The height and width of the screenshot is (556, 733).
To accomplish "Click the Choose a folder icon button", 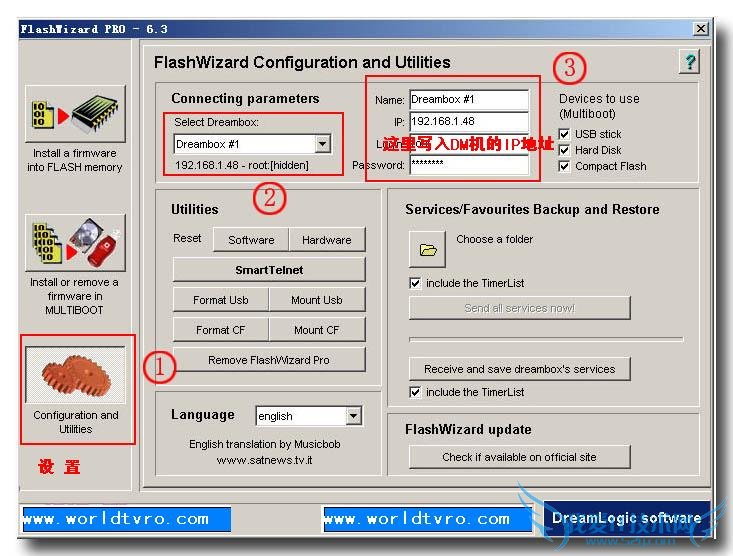I will 427,249.
